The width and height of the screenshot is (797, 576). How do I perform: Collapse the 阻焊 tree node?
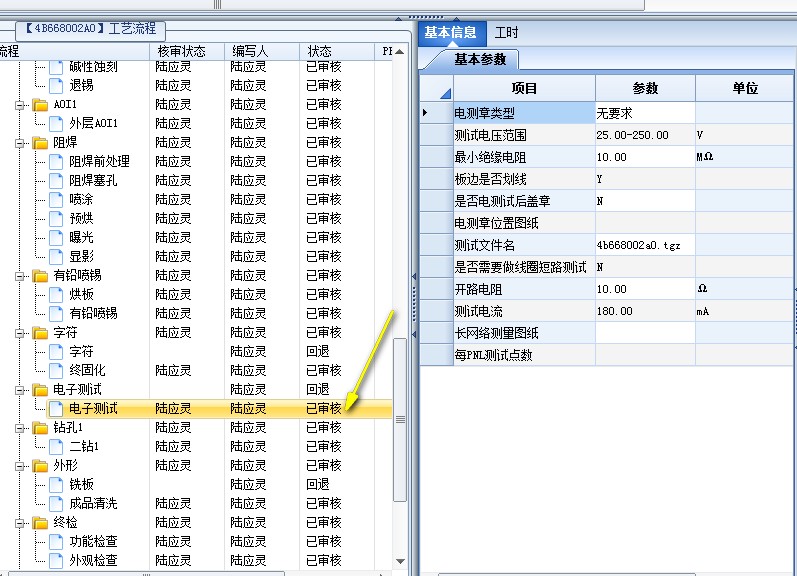(20, 143)
